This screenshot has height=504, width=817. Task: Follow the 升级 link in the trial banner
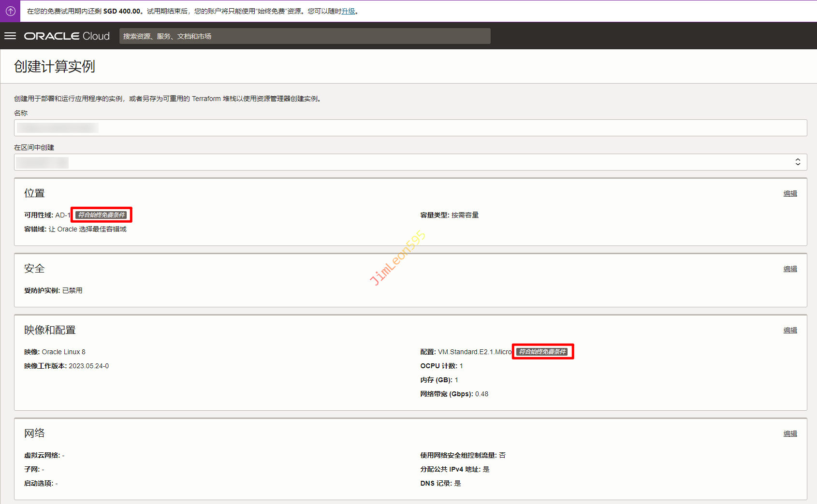click(348, 11)
